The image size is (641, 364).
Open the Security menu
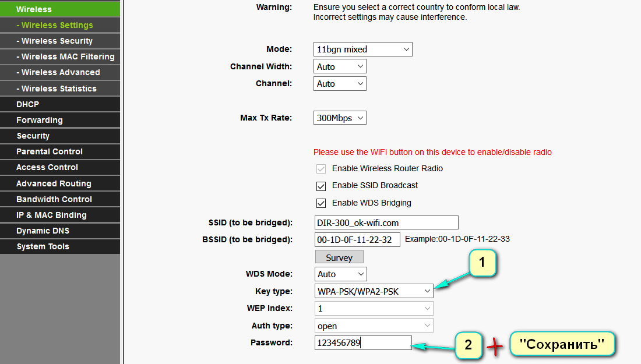(60, 136)
